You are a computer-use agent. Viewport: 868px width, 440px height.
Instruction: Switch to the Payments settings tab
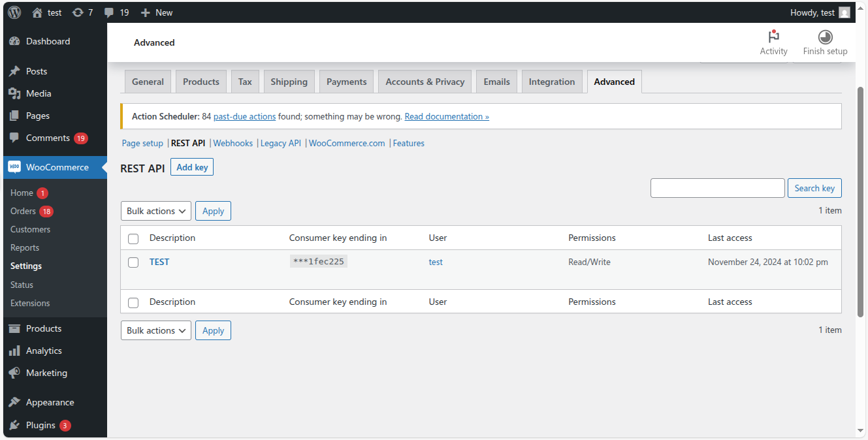pyautogui.click(x=346, y=81)
